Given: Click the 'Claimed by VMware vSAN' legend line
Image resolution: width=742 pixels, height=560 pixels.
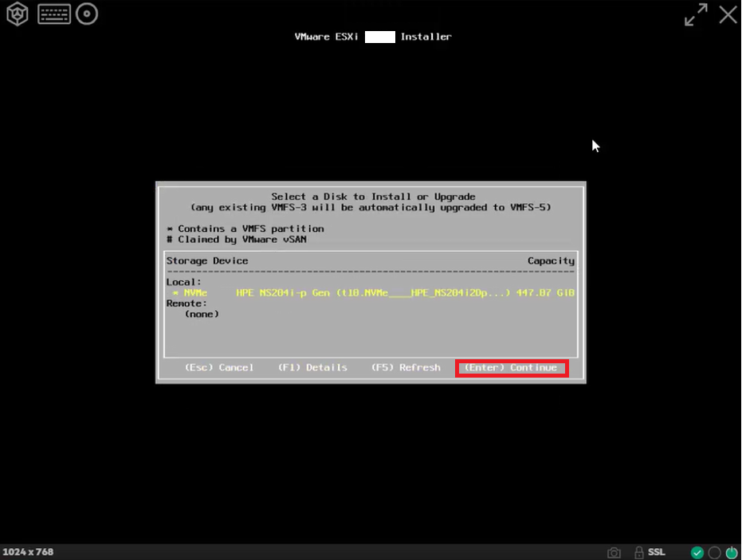Looking at the screenshot, I should (x=237, y=239).
